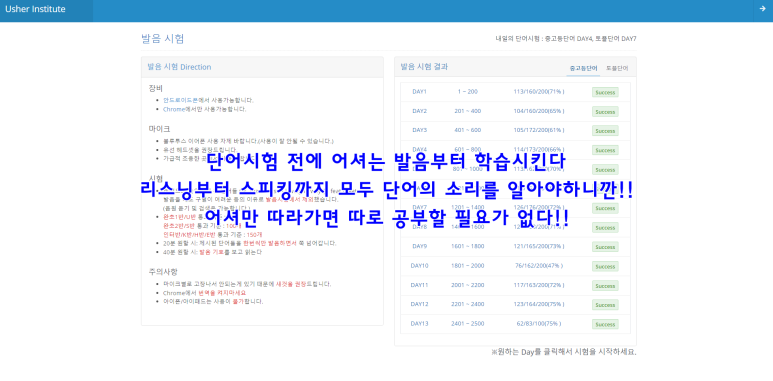Click the 마이크 section heading
The width and height of the screenshot is (773, 381).
click(x=159, y=129)
